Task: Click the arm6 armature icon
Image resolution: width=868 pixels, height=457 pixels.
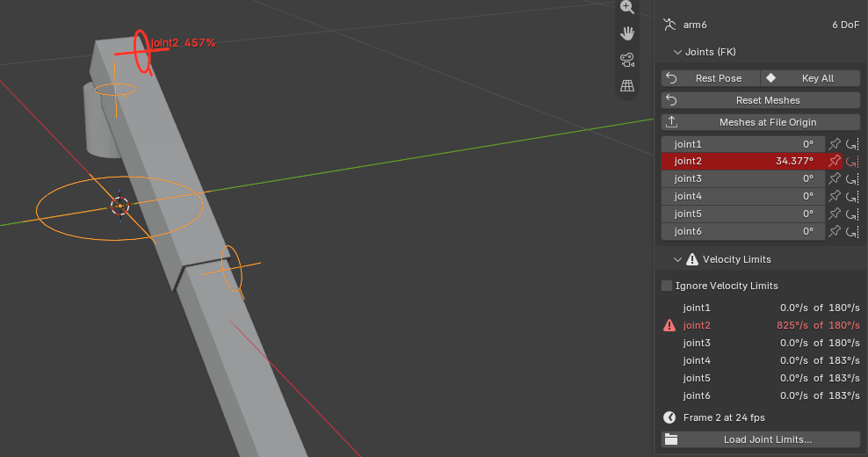Action: 669,25
